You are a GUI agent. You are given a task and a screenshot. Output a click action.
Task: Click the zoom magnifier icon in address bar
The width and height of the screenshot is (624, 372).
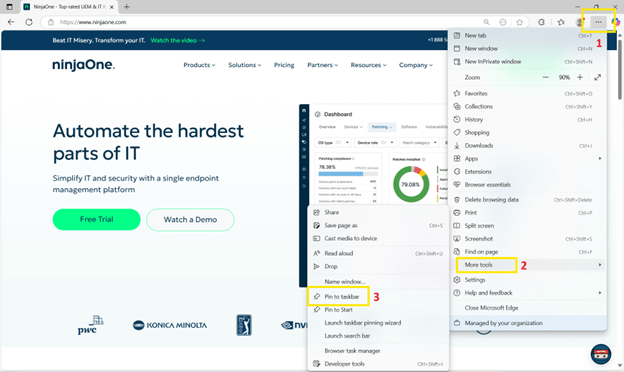coord(486,22)
